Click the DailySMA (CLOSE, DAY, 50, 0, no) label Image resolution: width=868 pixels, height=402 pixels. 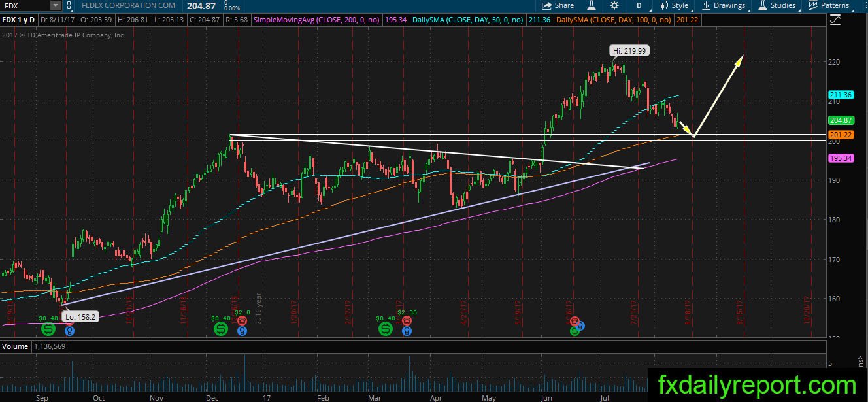pos(469,20)
